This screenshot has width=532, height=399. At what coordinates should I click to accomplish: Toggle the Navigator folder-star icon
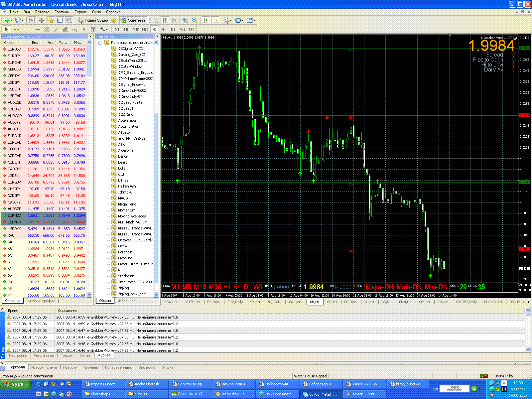(x=51, y=20)
